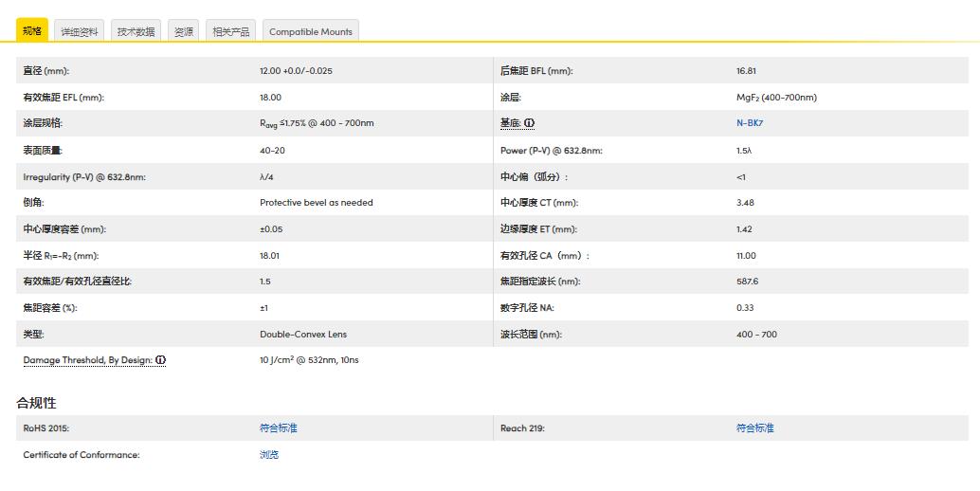This screenshot has height=491, width=980.
Task: Select the EFL value 18.00
Action: [x=271, y=98]
